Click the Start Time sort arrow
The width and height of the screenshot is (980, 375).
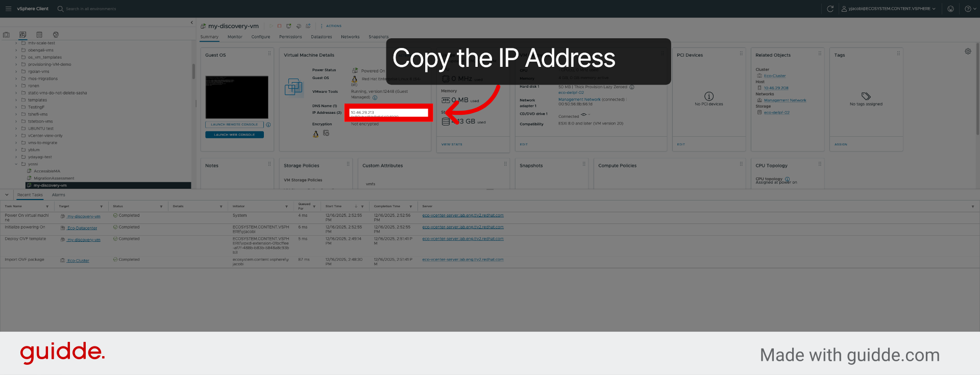[356, 207]
